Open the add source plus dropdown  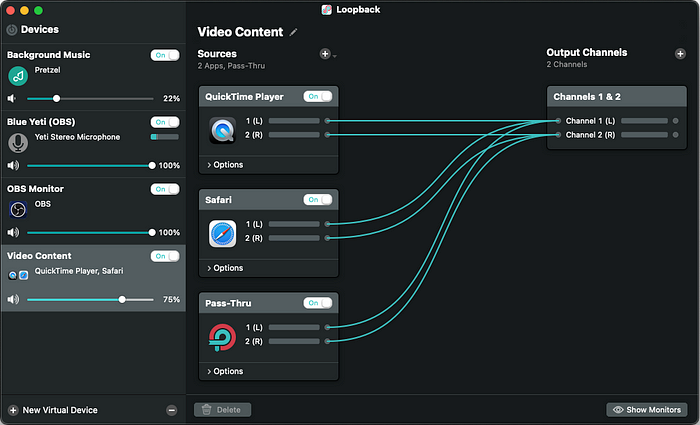click(x=328, y=54)
